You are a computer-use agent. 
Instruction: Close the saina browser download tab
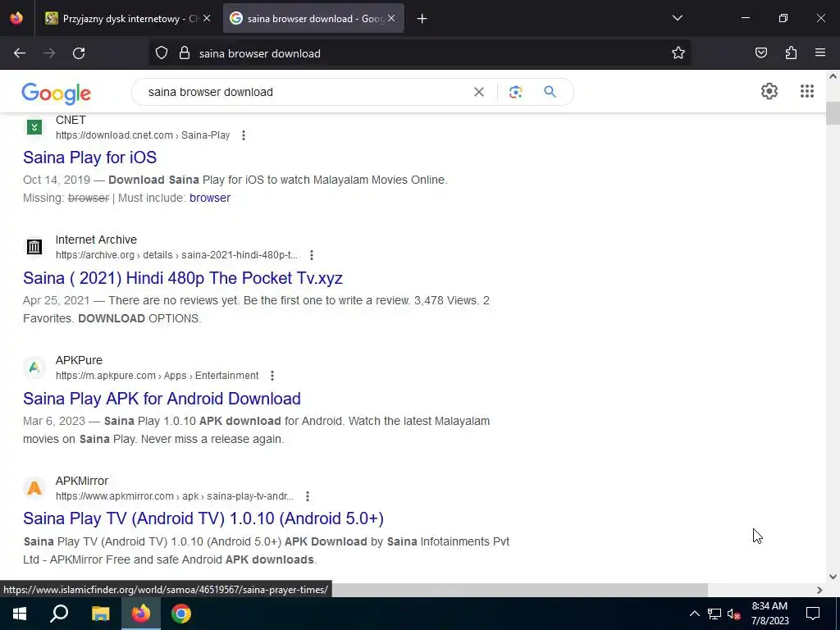[x=391, y=19]
